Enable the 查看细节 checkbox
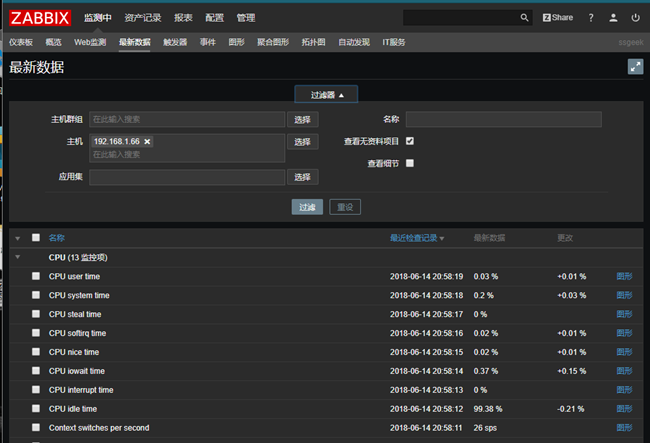The height and width of the screenshot is (443, 650). tap(410, 163)
